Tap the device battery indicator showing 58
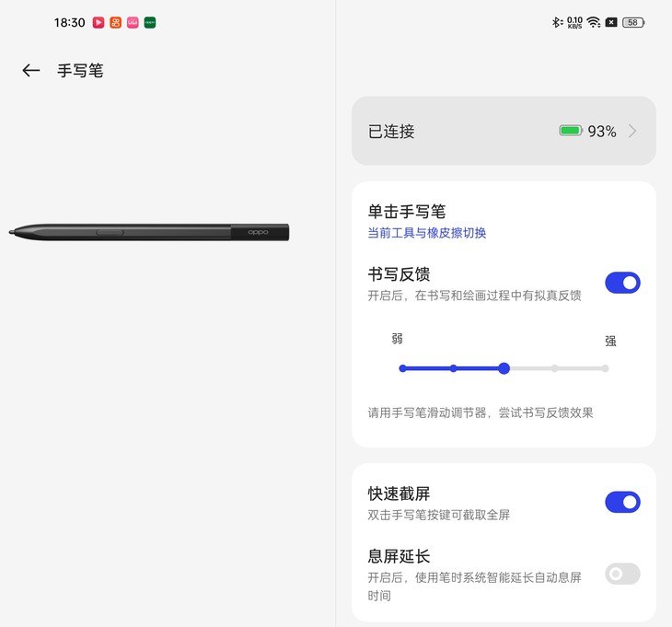Image resolution: width=672 pixels, height=627 pixels. (x=633, y=22)
